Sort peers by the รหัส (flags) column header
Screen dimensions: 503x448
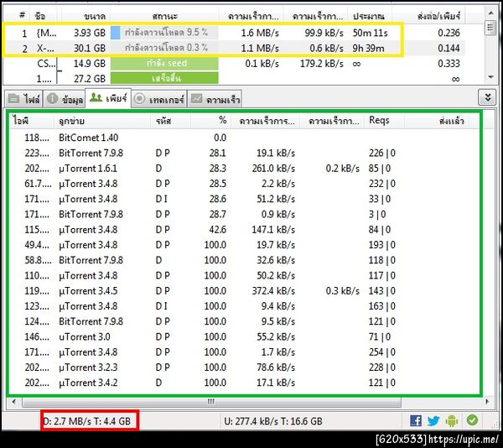click(x=171, y=121)
